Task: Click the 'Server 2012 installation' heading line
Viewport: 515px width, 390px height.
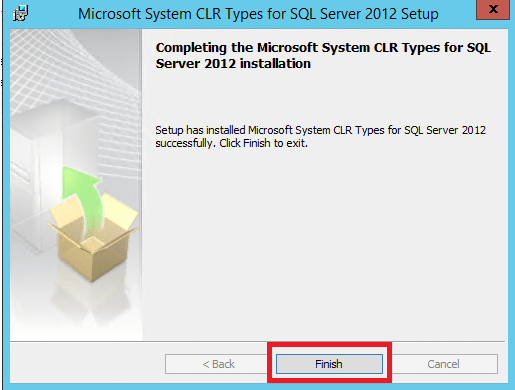Action: [233, 63]
